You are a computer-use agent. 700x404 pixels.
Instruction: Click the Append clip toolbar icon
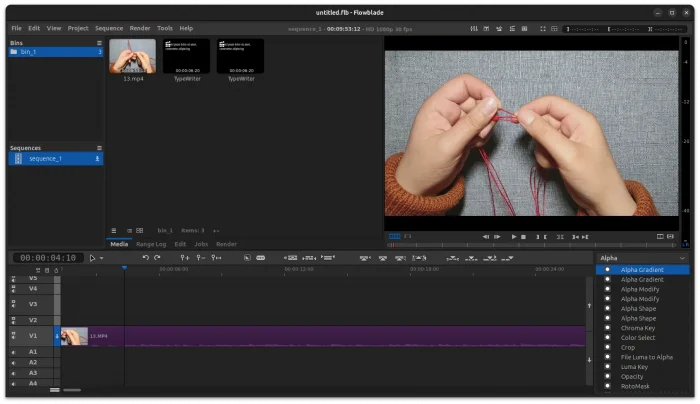[x=507, y=258]
